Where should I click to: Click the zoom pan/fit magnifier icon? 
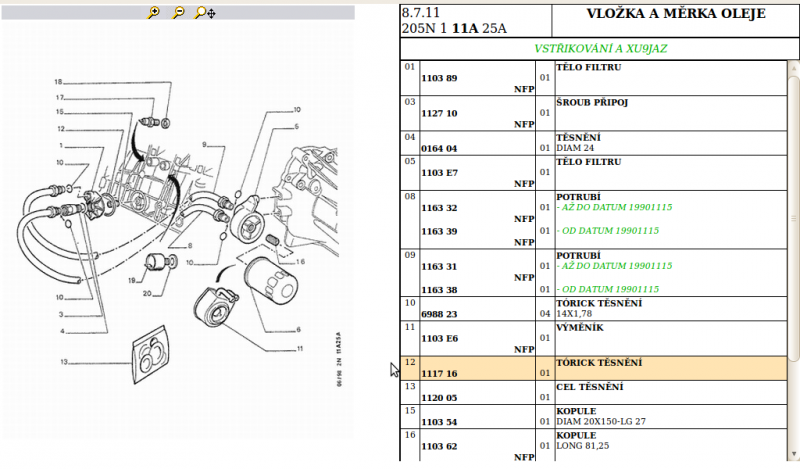(x=205, y=13)
